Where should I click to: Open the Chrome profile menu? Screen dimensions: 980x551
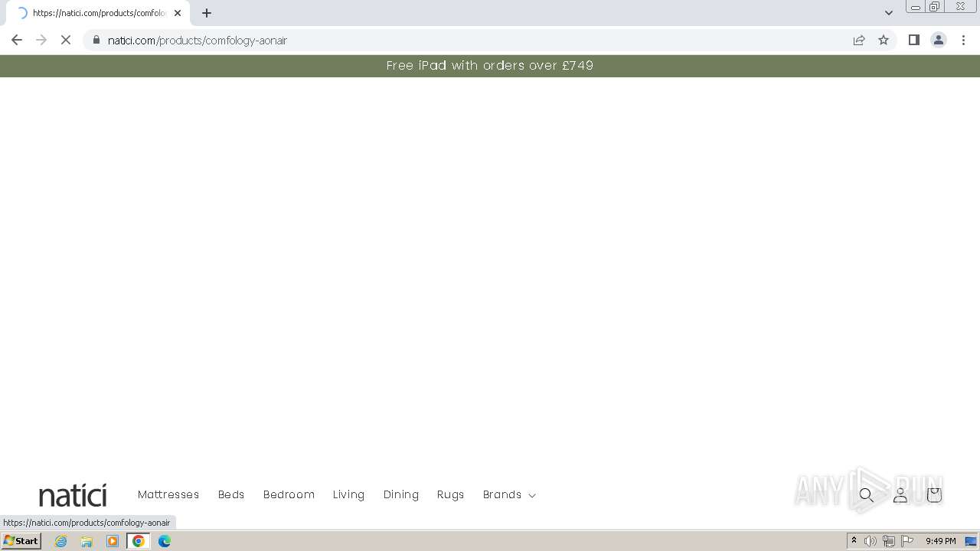pyautogui.click(x=939, y=40)
